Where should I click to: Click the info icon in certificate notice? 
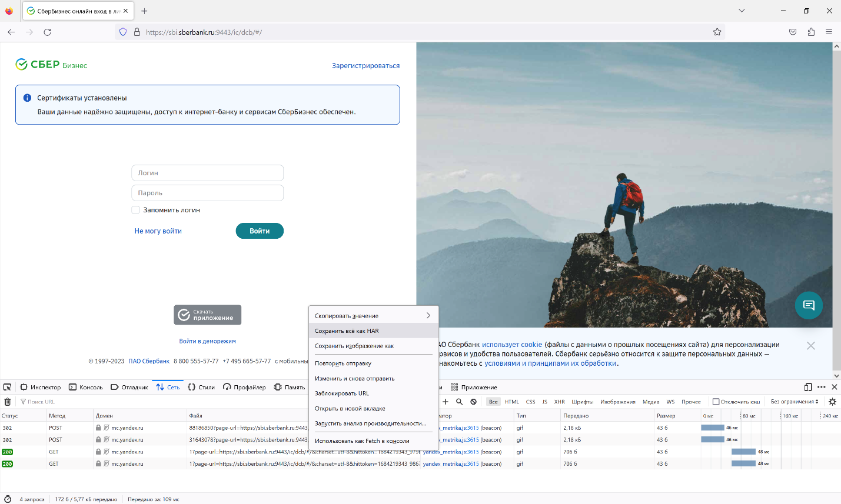(27, 98)
